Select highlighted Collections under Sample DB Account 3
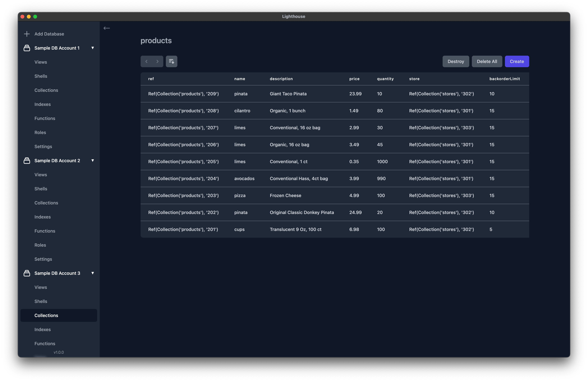 pos(59,315)
